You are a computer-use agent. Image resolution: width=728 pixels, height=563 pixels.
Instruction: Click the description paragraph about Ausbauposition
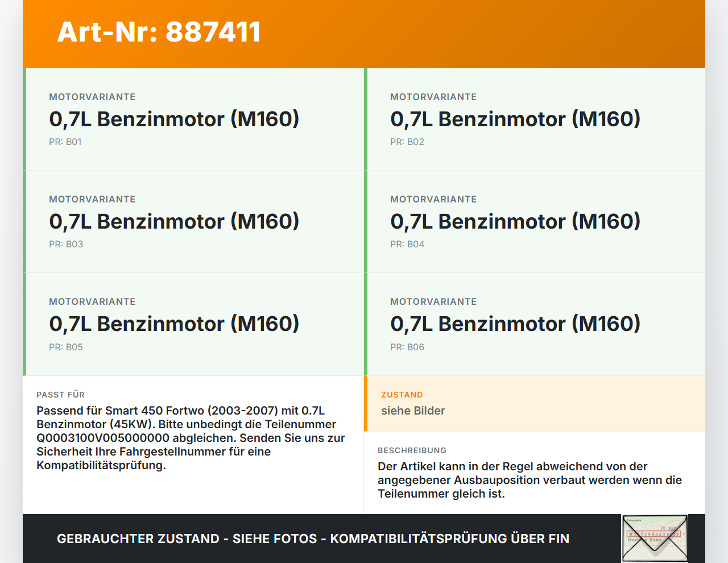pos(530,480)
